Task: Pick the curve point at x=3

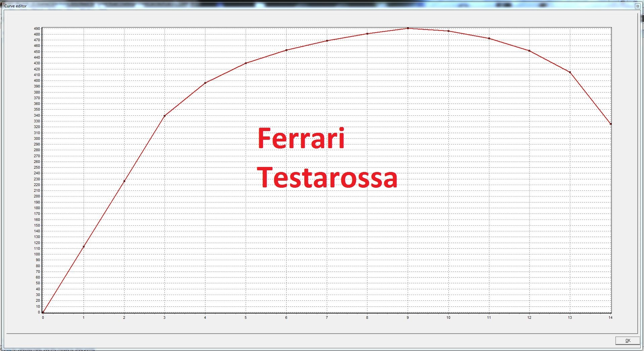Action: click(164, 116)
